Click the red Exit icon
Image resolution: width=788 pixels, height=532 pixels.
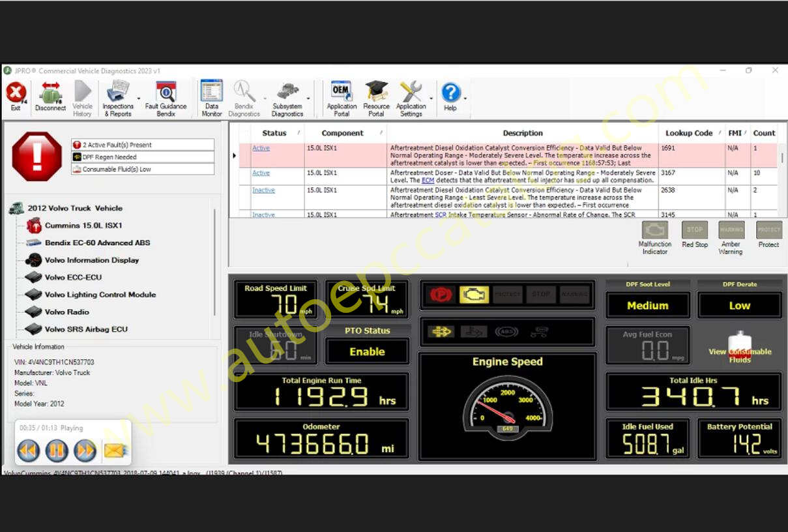point(16,92)
